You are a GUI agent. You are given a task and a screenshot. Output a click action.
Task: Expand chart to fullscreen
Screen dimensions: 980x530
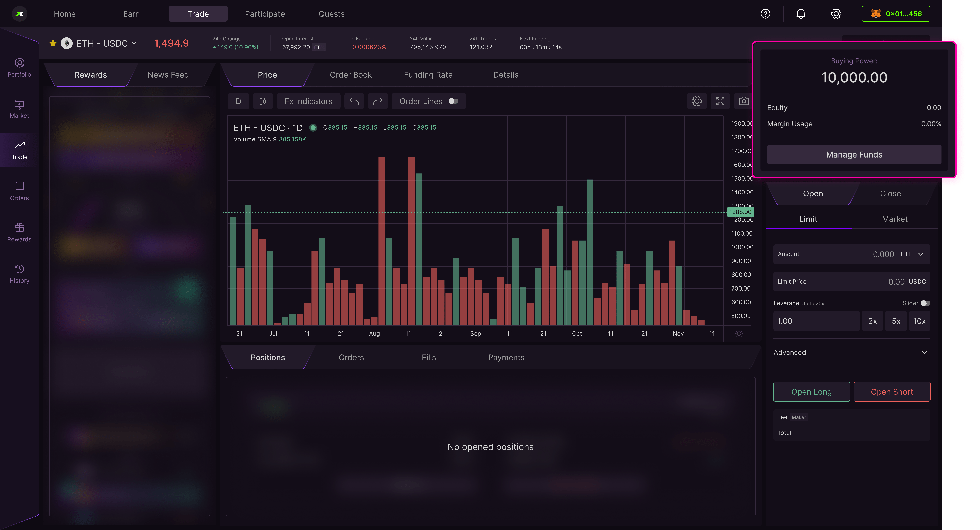click(x=720, y=101)
